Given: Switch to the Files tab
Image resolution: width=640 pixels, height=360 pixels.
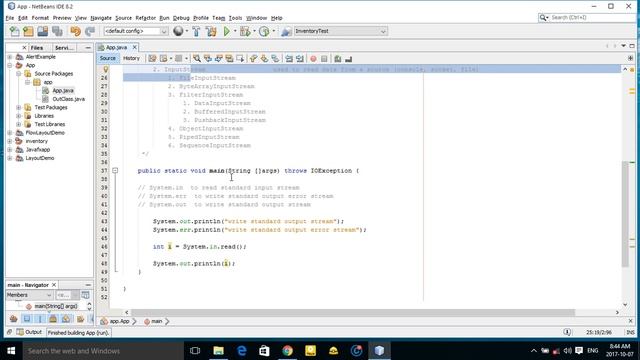Looking at the screenshot, I should click(x=37, y=48).
